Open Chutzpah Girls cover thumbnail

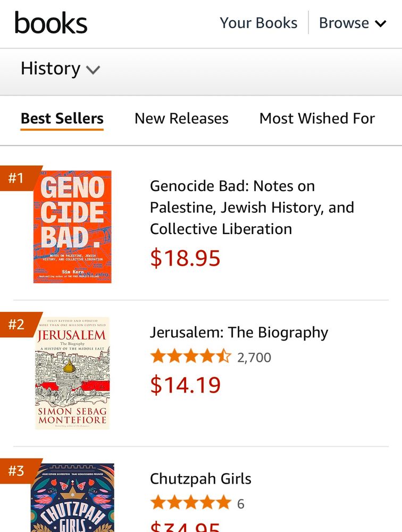point(72,498)
